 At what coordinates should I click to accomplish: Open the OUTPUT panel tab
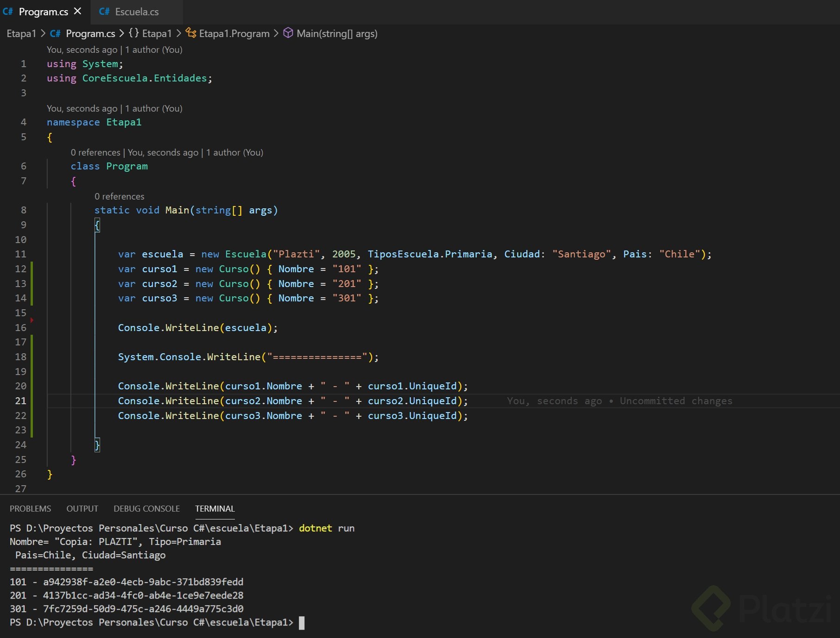82,508
